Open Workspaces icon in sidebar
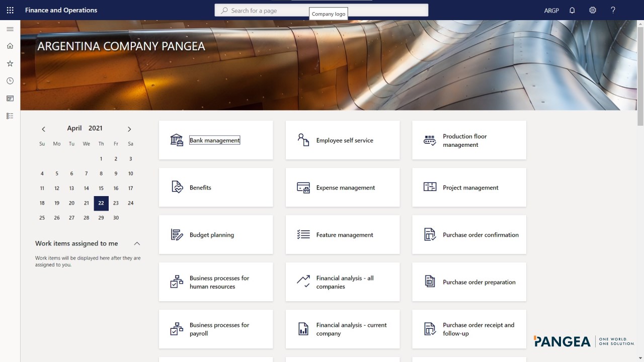Image resolution: width=644 pixels, height=362 pixels. [x=10, y=99]
